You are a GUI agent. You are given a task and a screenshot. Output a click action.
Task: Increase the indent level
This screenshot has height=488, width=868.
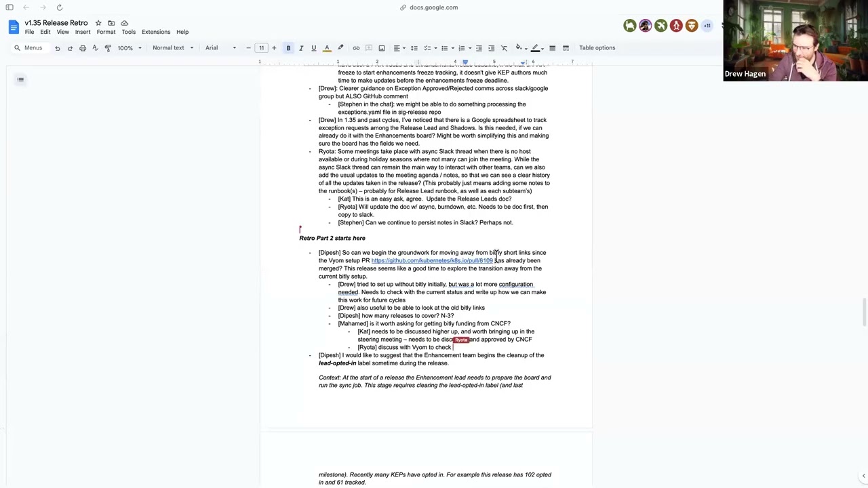point(492,48)
